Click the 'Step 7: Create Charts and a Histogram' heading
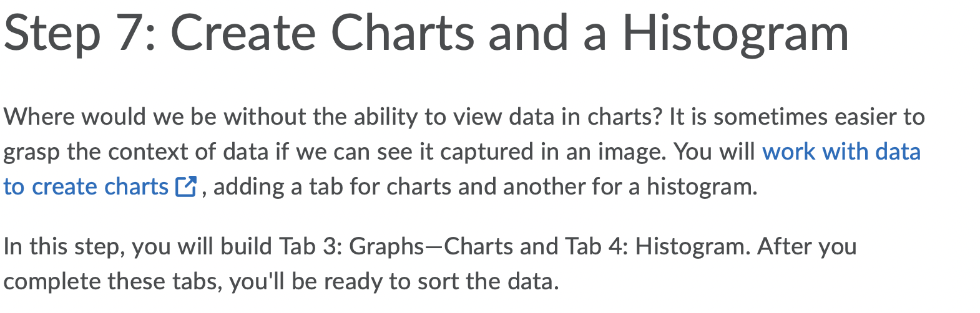Screen dimensions: 980x313 pos(426,33)
